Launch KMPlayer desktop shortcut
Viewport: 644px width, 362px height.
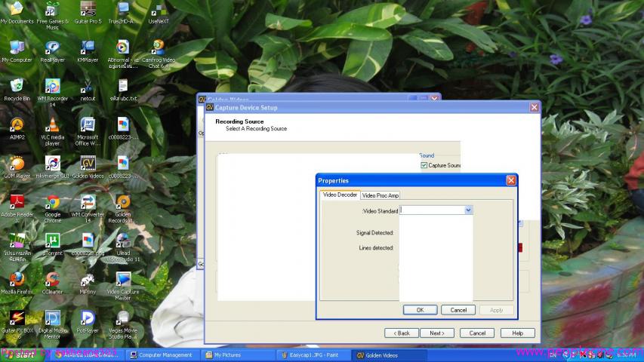pyautogui.click(x=88, y=51)
